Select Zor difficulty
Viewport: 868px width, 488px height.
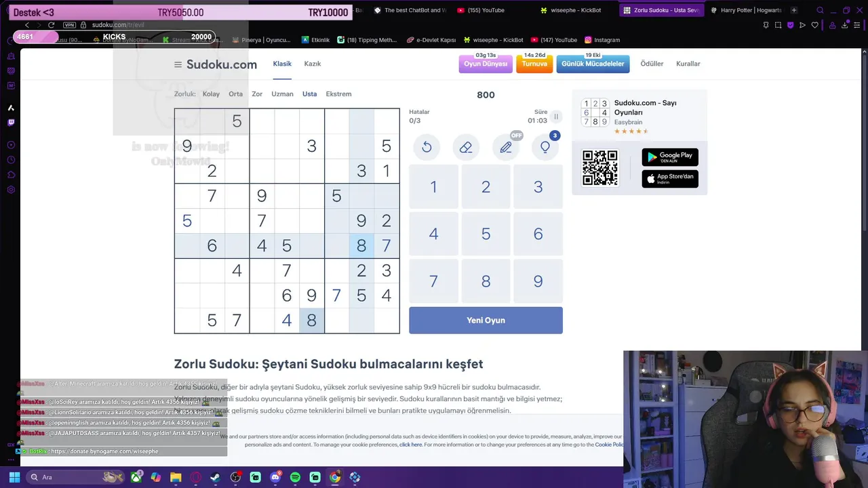click(257, 94)
